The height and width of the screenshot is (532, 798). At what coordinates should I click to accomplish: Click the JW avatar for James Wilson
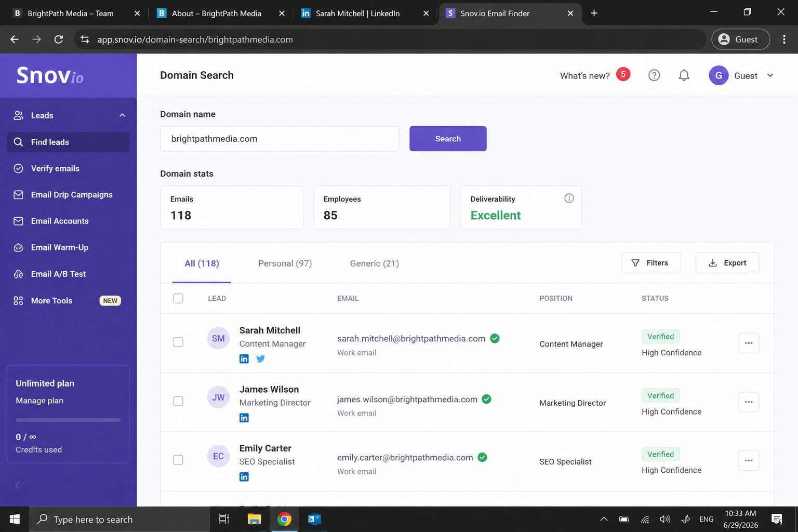(218, 397)
